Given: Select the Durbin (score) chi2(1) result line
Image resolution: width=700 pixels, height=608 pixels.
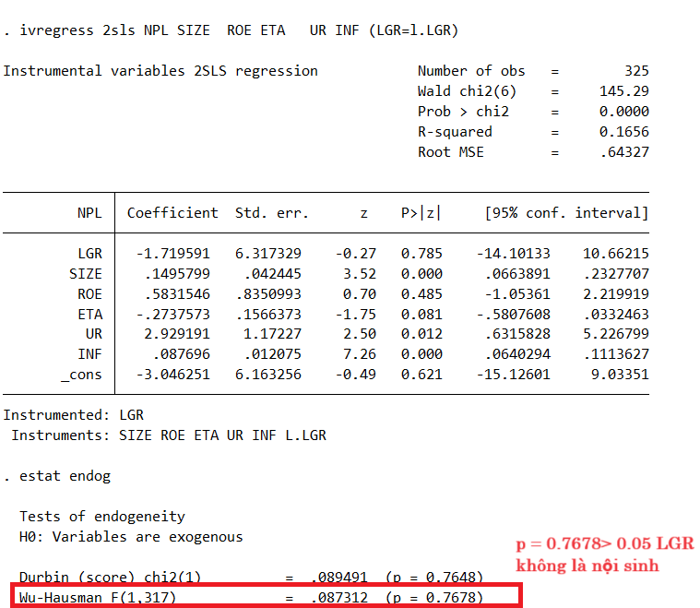Looking at the screenshot, I should tap(251, 578).
